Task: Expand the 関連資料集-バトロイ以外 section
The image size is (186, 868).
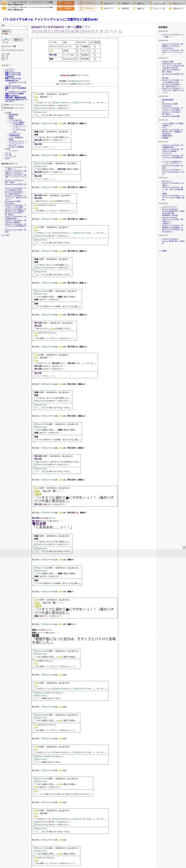Action: tap(3, 108)
